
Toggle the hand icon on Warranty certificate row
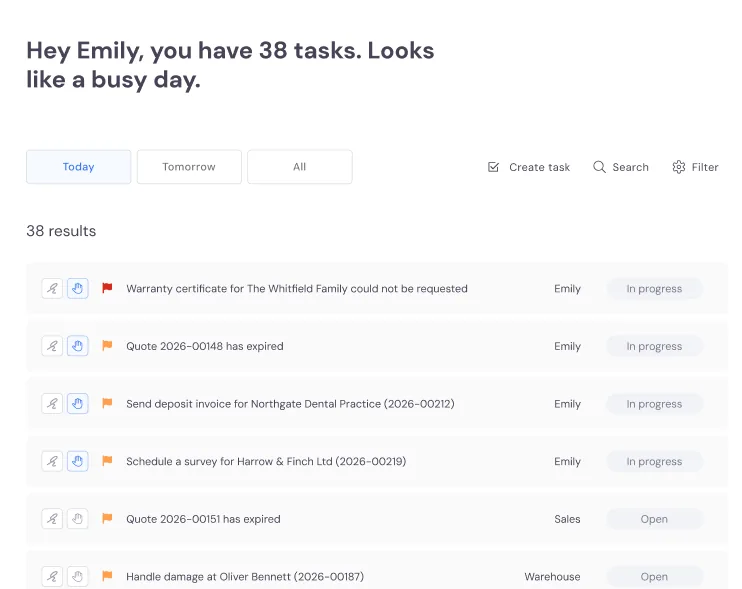tap(78, 289)
